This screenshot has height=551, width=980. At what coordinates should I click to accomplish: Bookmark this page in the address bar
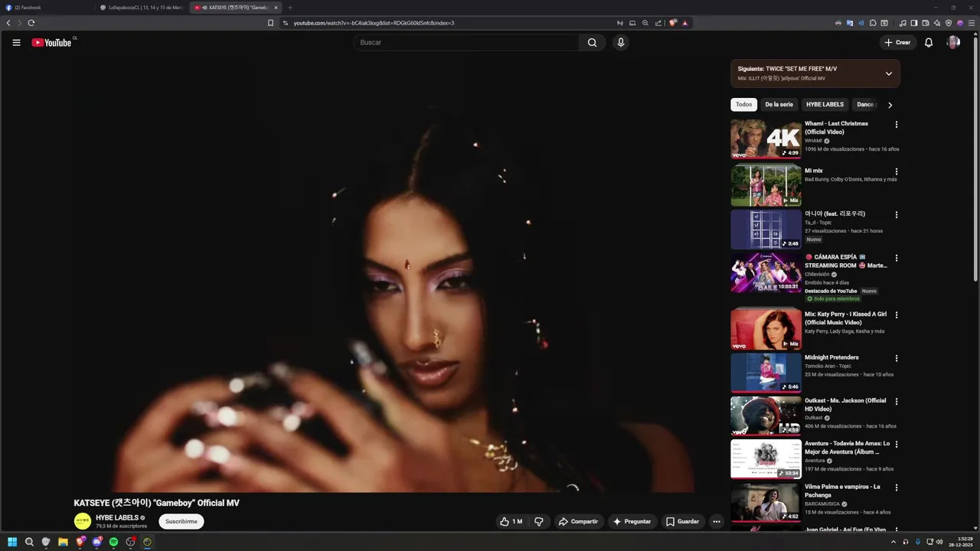[x=270, y=23]
